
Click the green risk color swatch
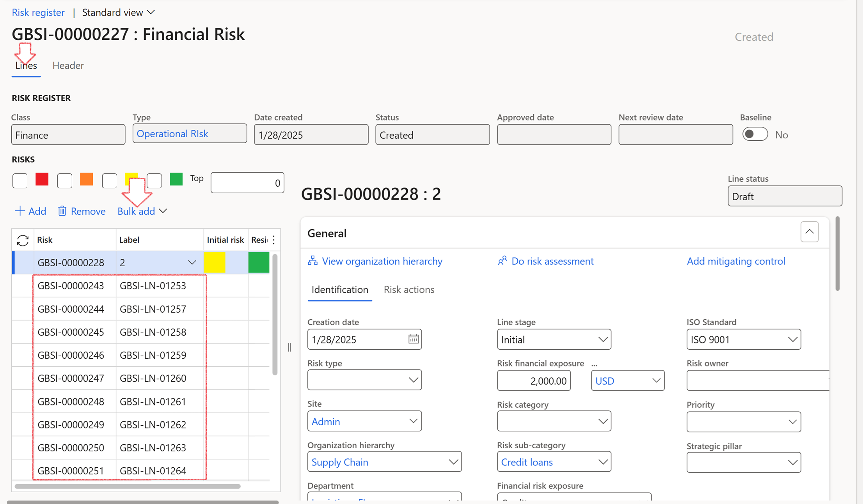pyautogui.click(x=176, y=179)
